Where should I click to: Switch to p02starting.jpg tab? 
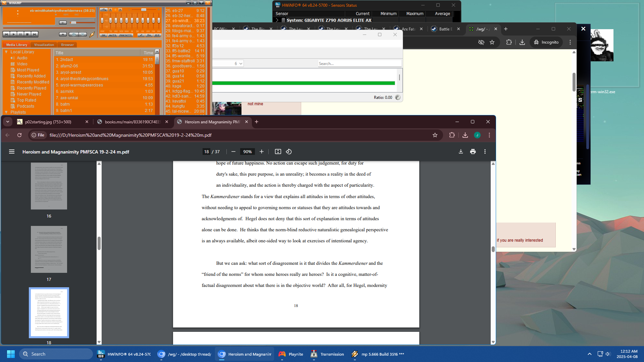pyautogui.click(x=53, y=122)
